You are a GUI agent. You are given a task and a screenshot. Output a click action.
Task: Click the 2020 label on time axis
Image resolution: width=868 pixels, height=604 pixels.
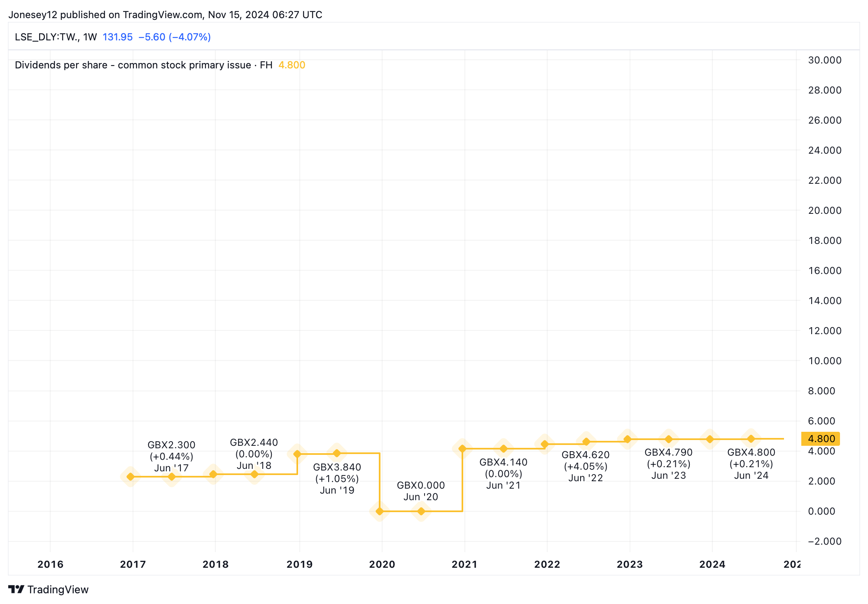pos(382,564)
